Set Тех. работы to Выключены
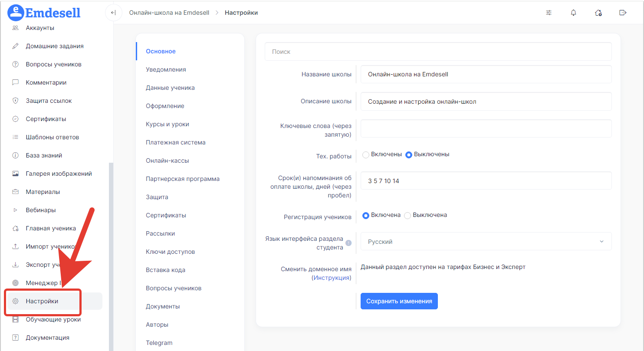 coord(409,155)
